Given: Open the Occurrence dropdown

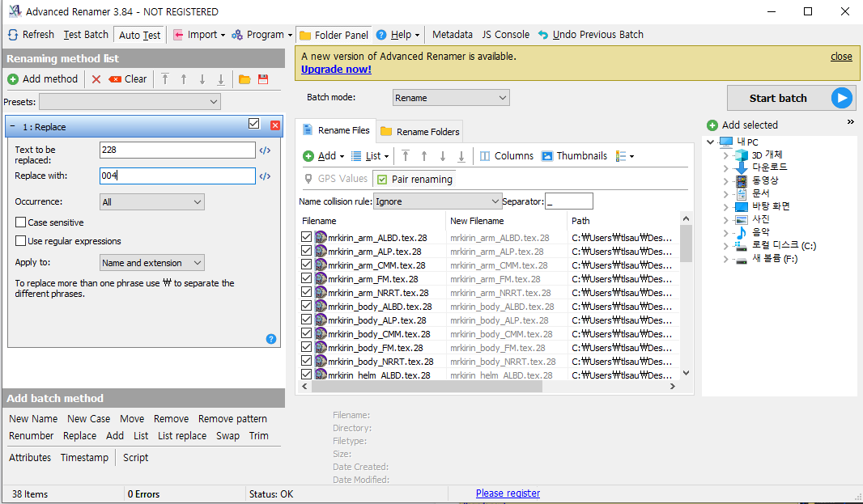Looking at the screenshot, I should (x=152, y=202).
